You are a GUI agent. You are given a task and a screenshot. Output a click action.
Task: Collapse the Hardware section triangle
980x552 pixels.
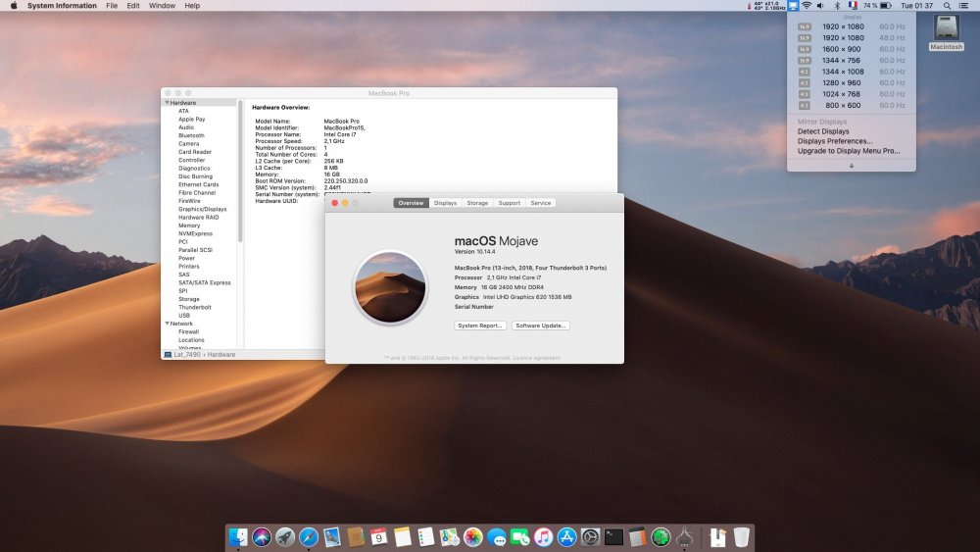(x=167, y=103)
